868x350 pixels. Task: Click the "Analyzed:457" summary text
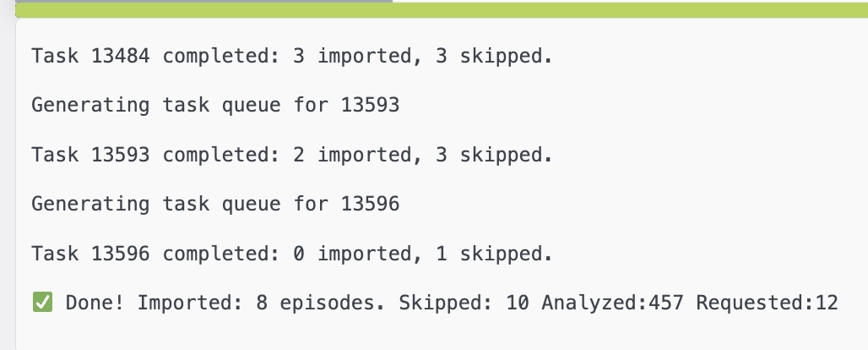(x=612, y=303)
